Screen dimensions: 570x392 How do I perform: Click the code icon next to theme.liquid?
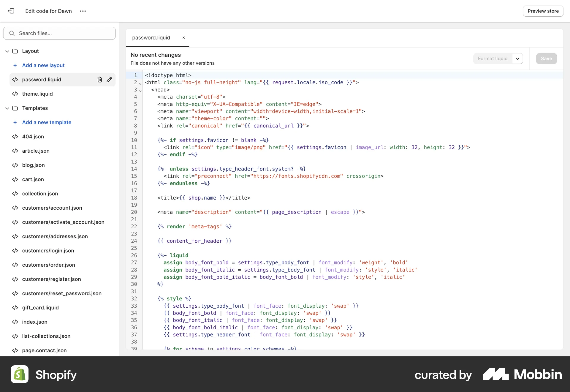point(15,94)
